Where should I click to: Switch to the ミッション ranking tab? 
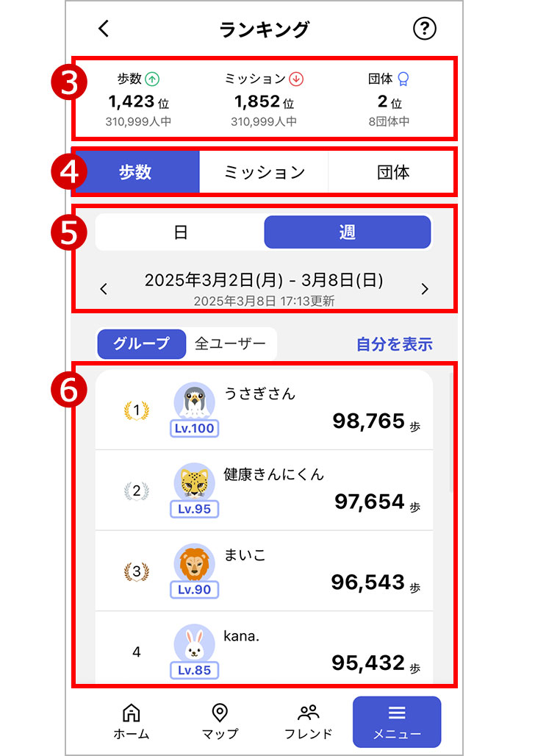pos(264,171)
